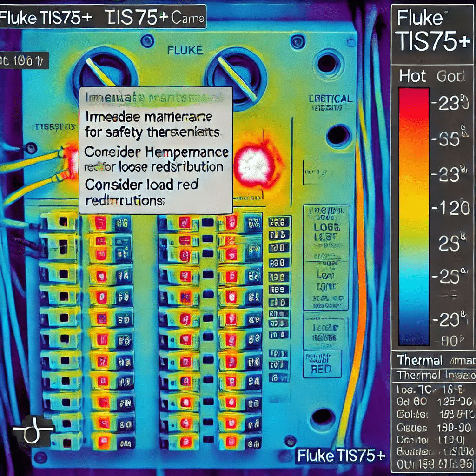Click the 'Fluke TIS75+ TIS75+ Came' title bar
Screen dimensions: 476x476
(103, 18)
